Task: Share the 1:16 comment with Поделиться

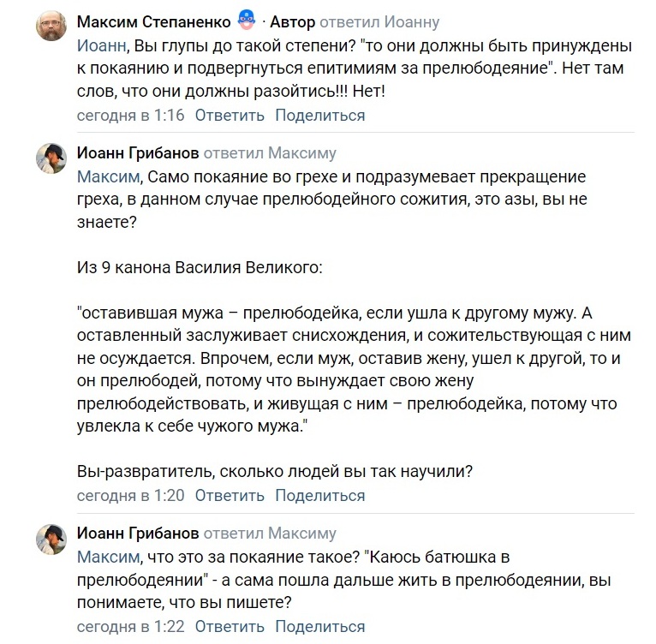Action: (x=320, y=115)
